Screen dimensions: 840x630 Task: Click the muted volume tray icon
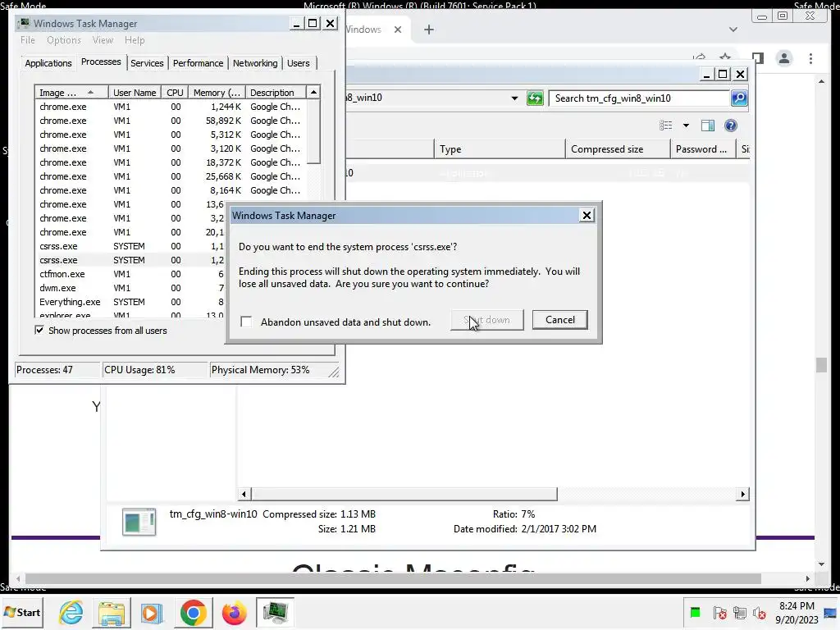pos(759,612)
